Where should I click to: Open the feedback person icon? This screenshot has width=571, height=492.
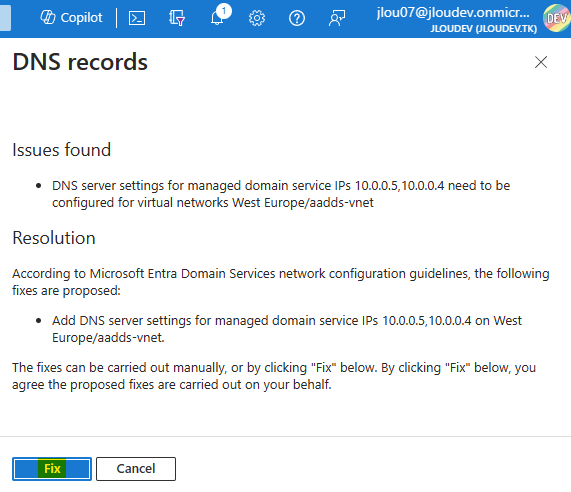[x=337, y=18]
